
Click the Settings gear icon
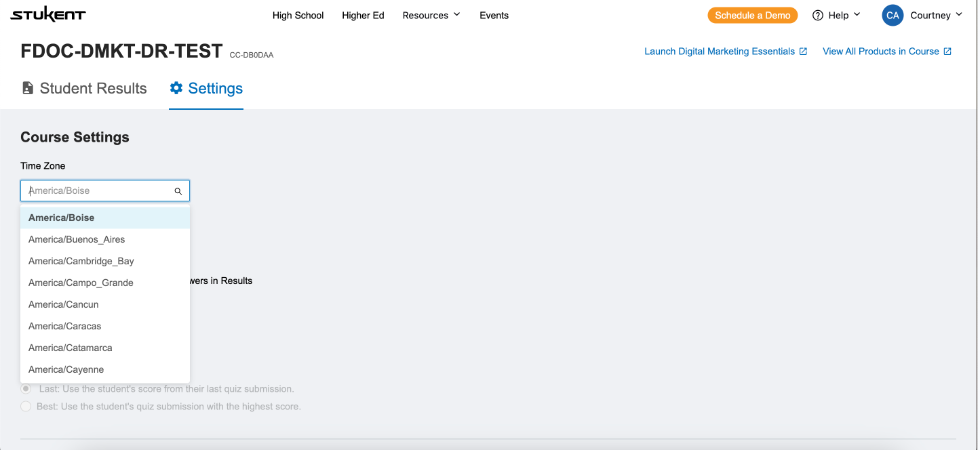[176, 88]
